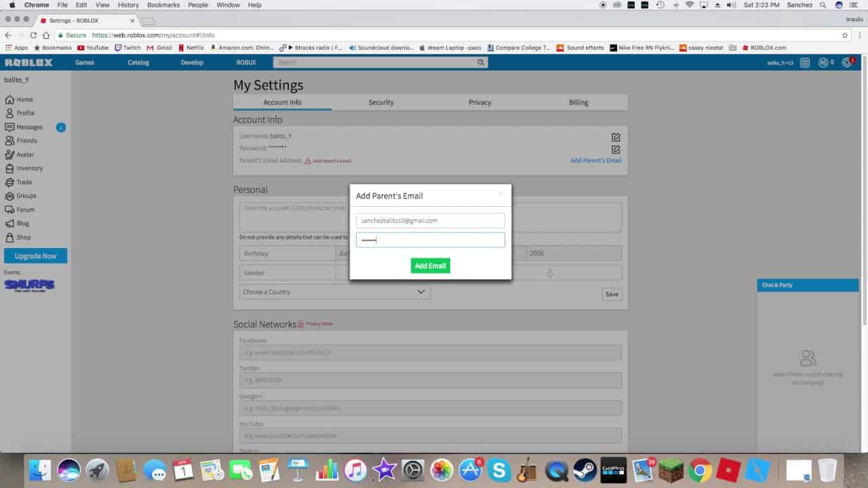Image resolution: width=868 pixels, height=488 pixels.
Task: Click the password field in Add Parent's Email dialog
Action: click(x=430, y=240)
